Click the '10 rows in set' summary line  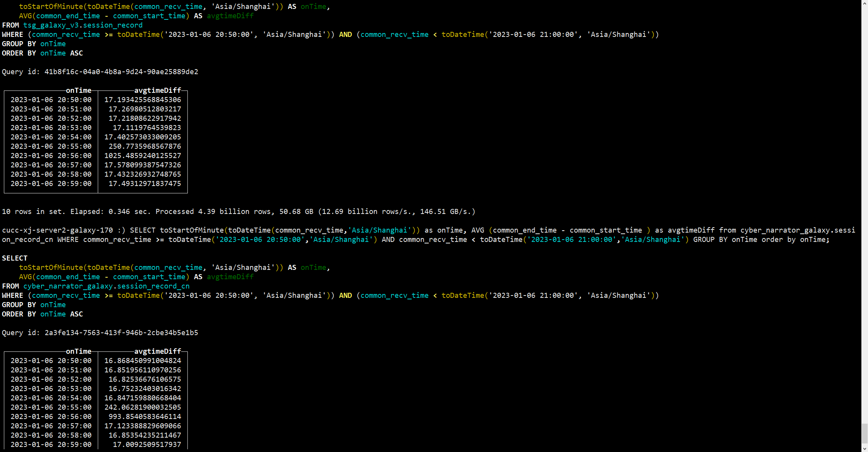[x=33, y=212]
